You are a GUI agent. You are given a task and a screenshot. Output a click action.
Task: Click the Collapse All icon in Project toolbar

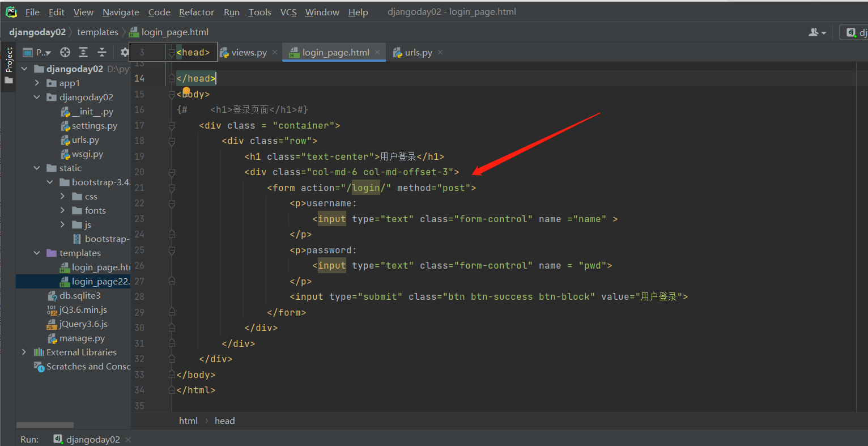[x=102, y=53]
